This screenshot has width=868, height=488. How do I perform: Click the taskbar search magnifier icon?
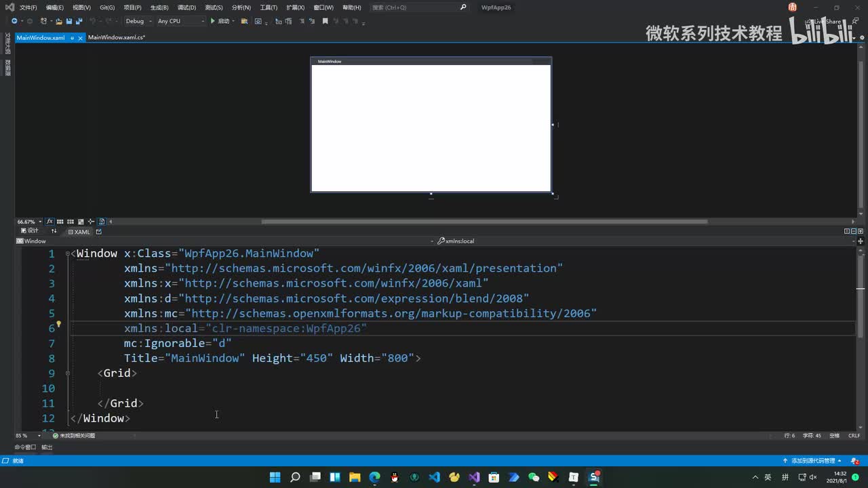(295, 477)
